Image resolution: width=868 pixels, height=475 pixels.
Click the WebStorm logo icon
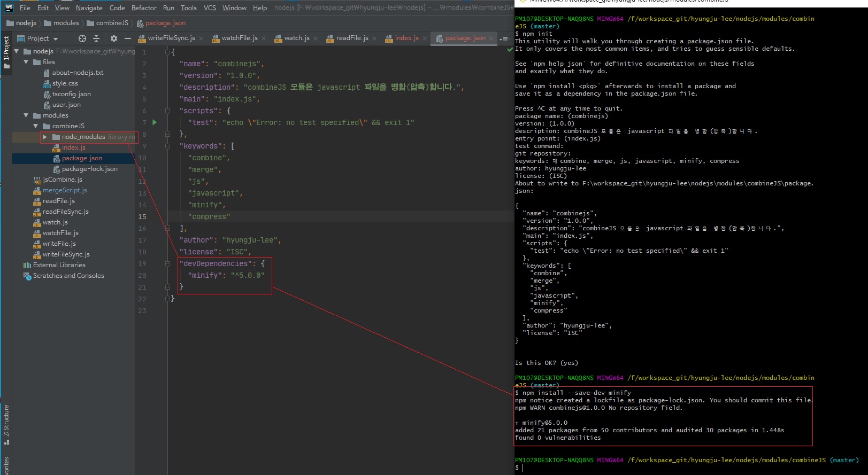(9, 7)
